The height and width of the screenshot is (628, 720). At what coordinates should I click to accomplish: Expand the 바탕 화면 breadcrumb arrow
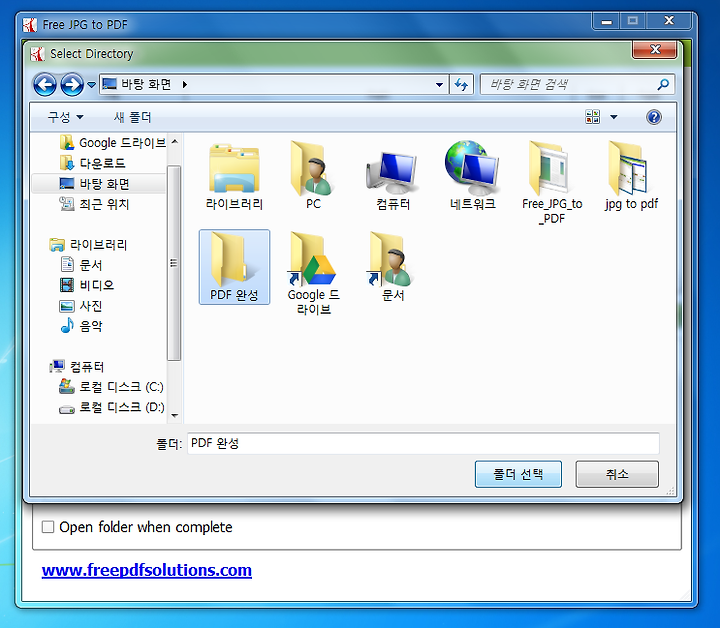point(185,84)
